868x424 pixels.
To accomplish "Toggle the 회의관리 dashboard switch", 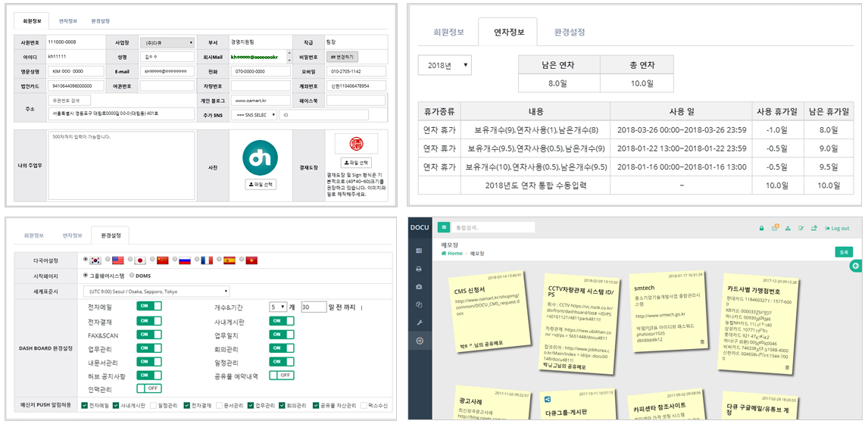I will 282,349.
